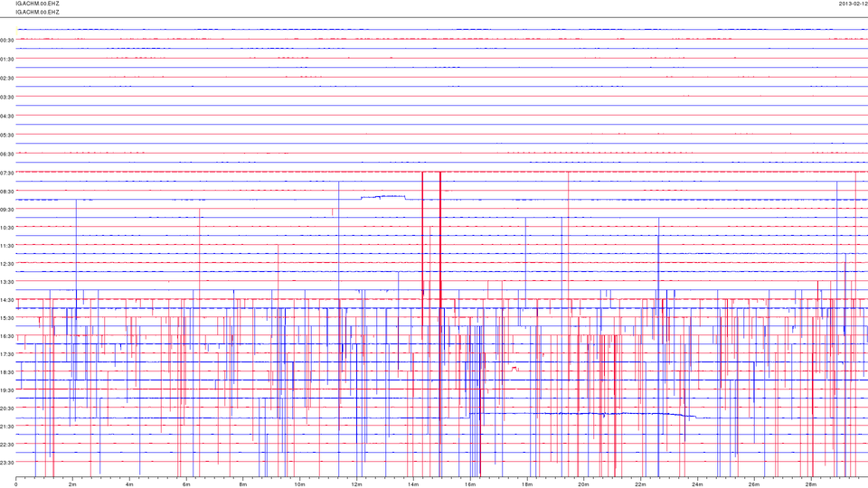
Task: Pick the 15:30 row label
Action: click(x=7, y=318)
